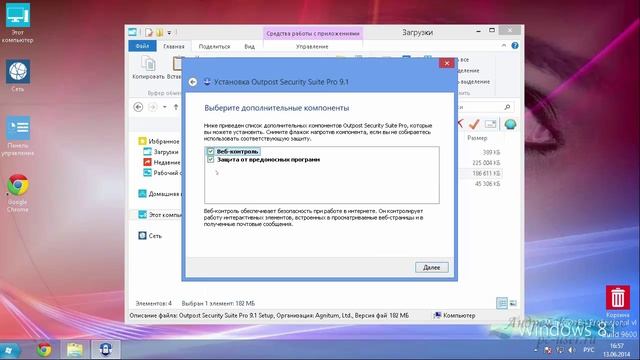Minimize the Загрузки Explorer window

click(x=478, y=31)
